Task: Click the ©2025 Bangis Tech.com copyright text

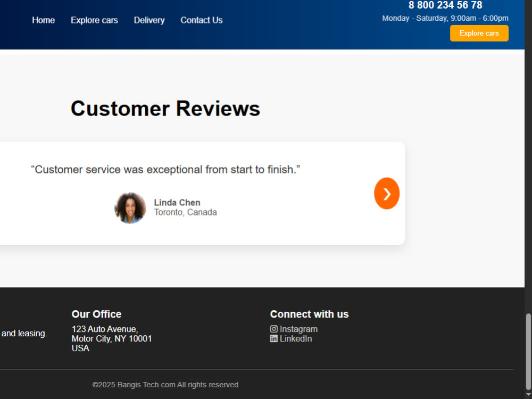Action: [165, 385]
